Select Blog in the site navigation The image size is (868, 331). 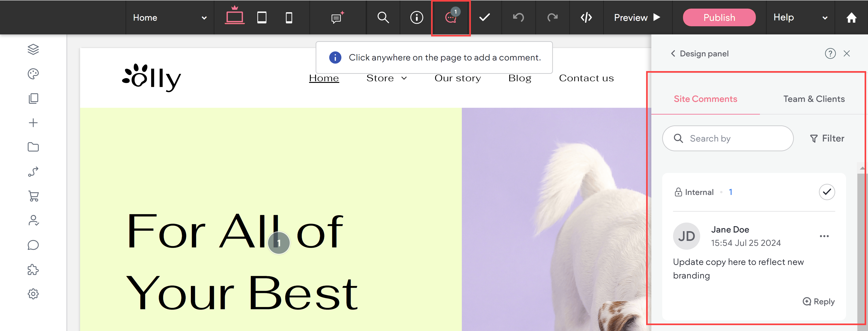[x=519, y=78]
